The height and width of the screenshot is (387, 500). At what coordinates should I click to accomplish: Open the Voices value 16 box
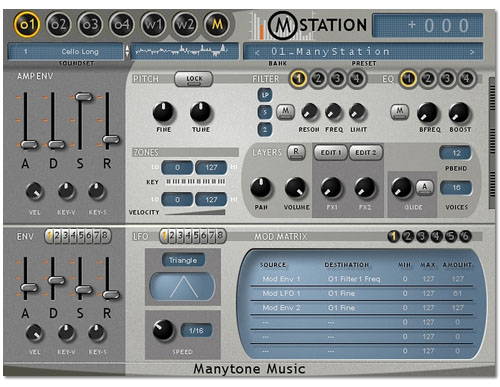[456, 188]
